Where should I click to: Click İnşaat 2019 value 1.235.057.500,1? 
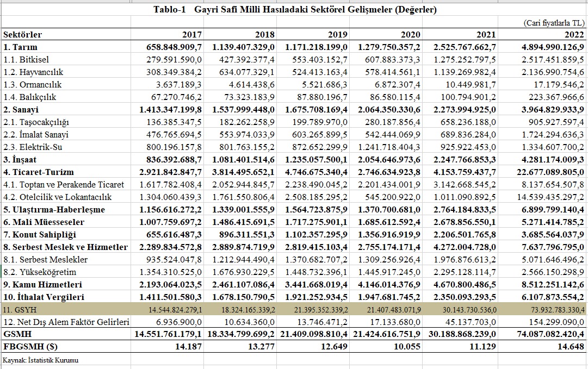point(316,160)
